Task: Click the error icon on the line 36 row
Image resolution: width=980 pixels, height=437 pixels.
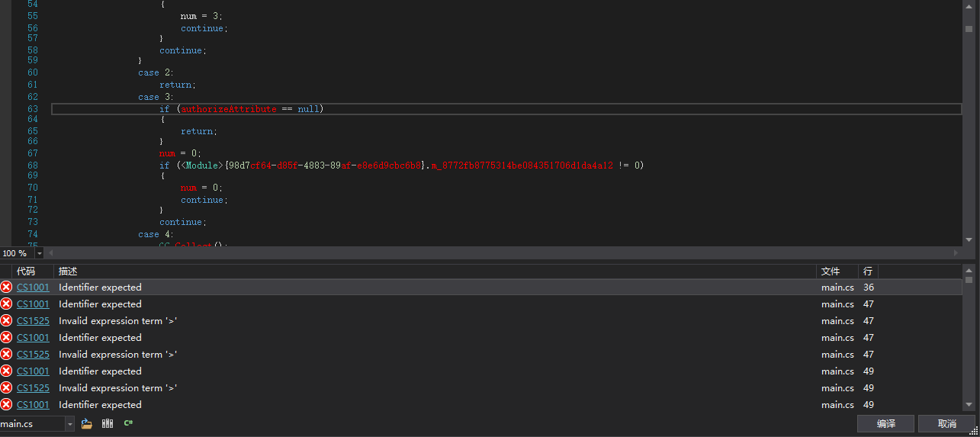Action: 6,288
